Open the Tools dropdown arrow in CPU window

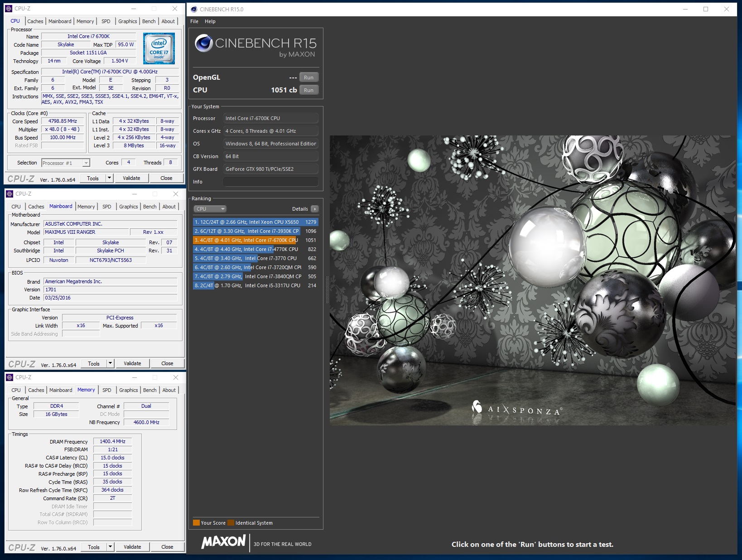point(109,178)
